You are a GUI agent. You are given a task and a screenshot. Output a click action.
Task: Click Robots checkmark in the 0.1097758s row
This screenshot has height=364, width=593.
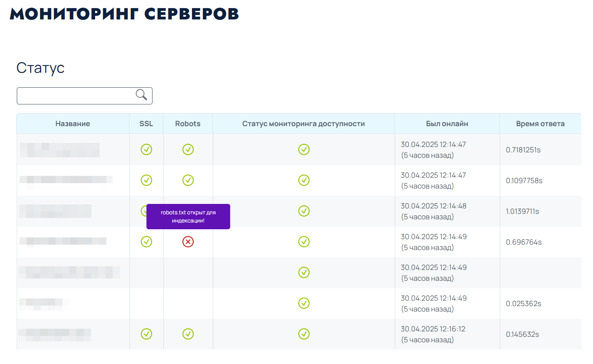pos(188,180)
